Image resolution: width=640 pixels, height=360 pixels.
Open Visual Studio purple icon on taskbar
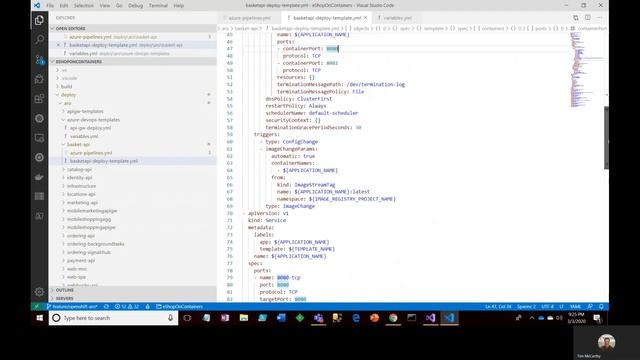tap(430, 318)
